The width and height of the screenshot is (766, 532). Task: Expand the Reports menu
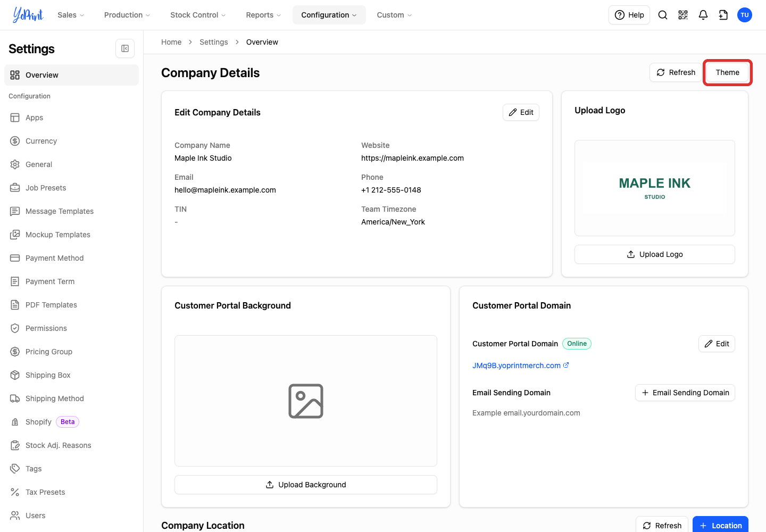263,15
